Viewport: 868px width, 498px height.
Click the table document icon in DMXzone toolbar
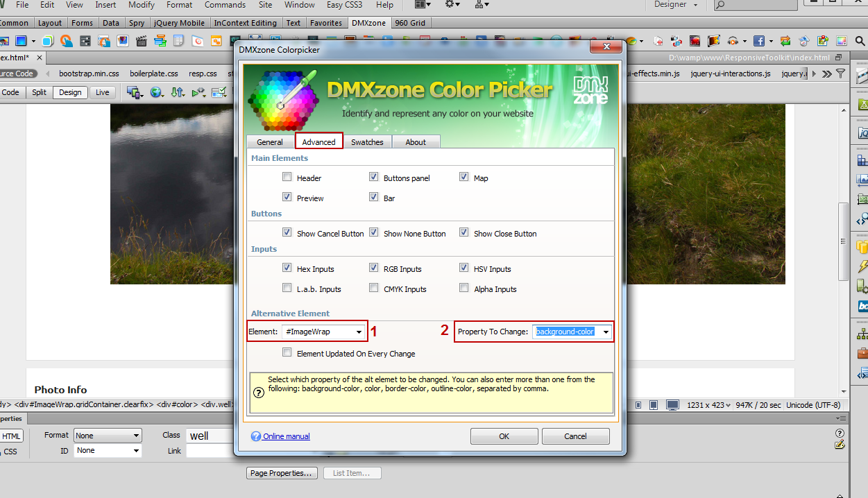[x=179, y=41]
